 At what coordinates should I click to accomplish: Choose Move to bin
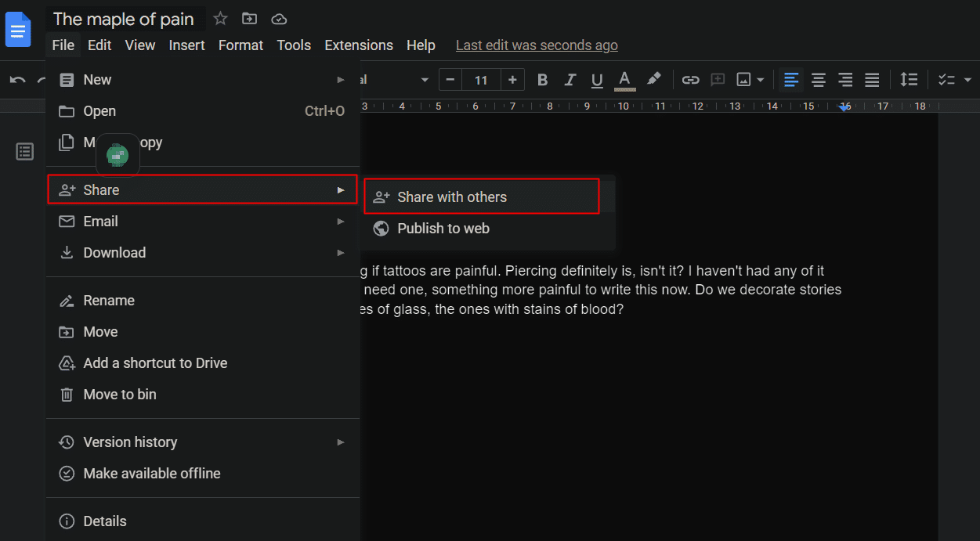click(x=203, y=395)
